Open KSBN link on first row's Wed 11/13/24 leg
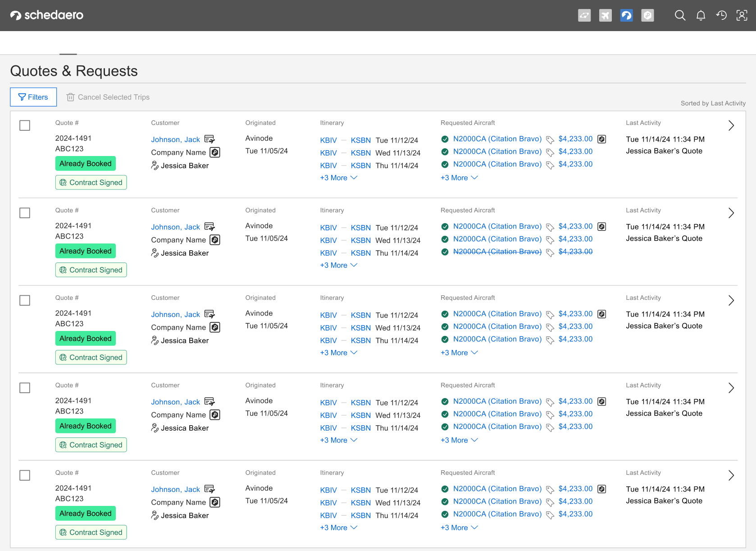The width and height of the screenshot is (756, 551). 361,153
